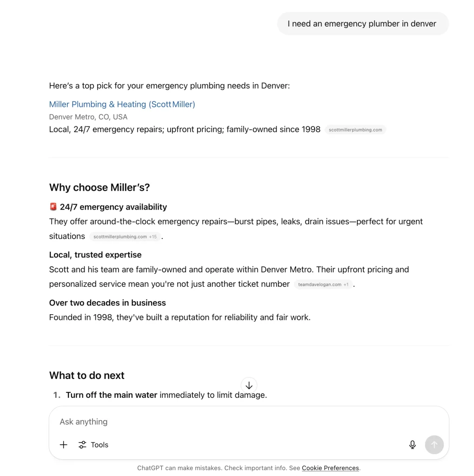
Task: Jump to bottom with down-arrow button
Action: point(249,385)
